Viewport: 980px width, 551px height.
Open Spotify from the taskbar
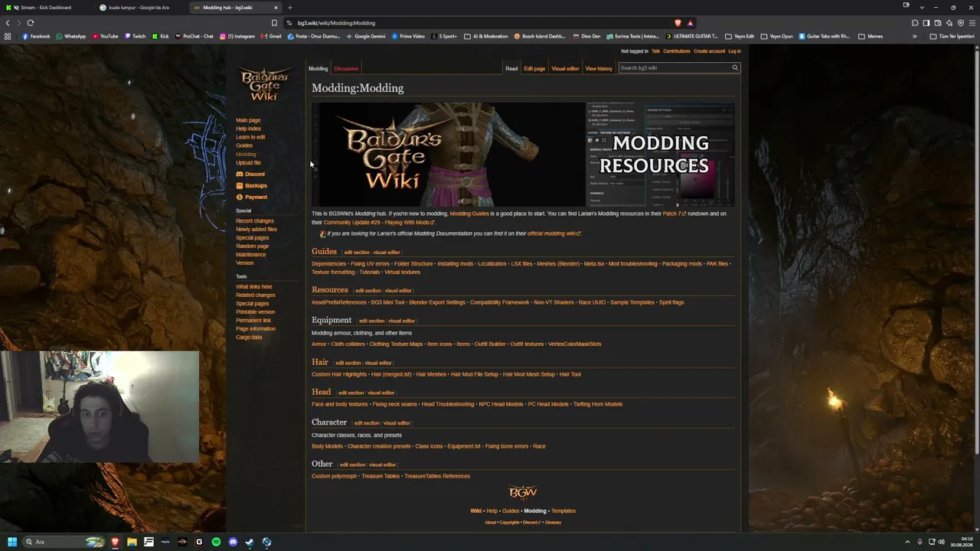(216, 542)
